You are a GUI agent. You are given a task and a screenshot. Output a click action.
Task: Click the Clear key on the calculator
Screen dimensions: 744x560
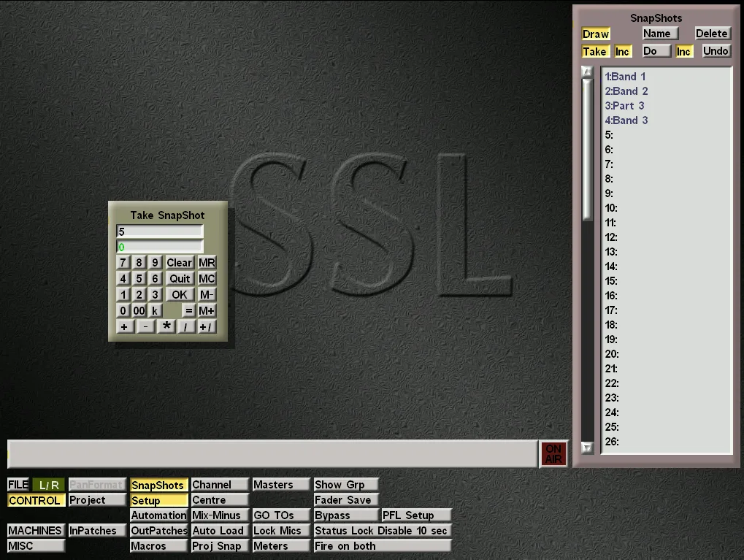point(180,263)
